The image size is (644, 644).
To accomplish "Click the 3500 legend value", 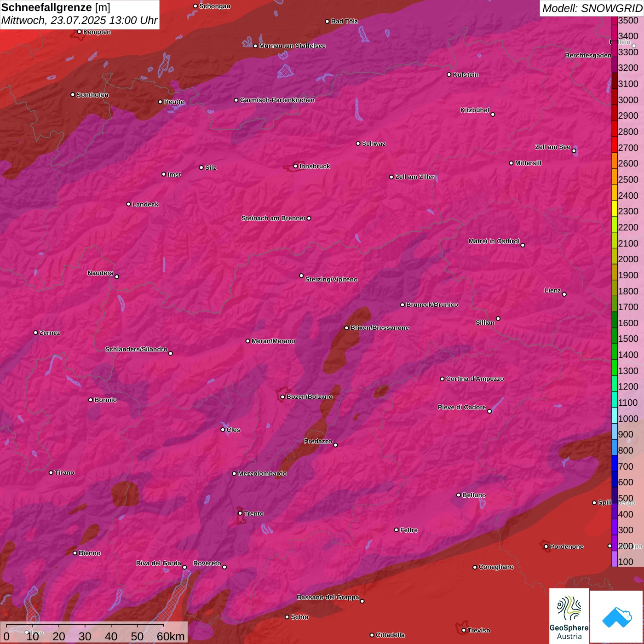I will coord(628,20).
